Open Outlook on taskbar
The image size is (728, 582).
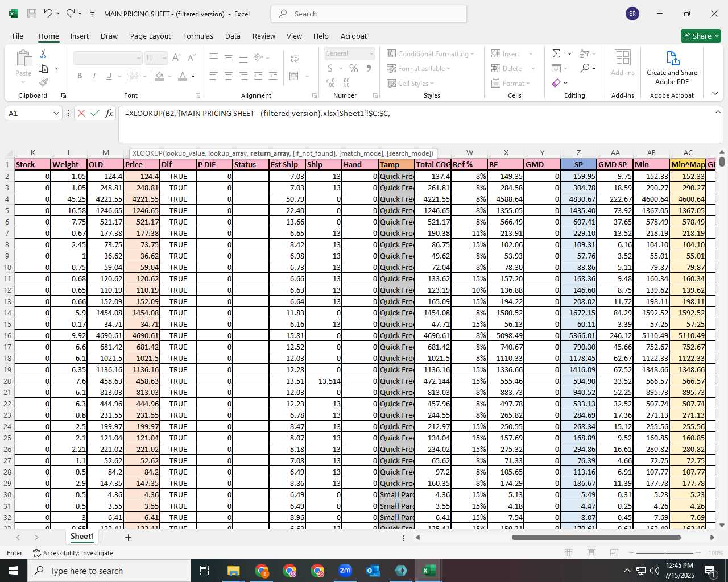(x=373, y=571)
